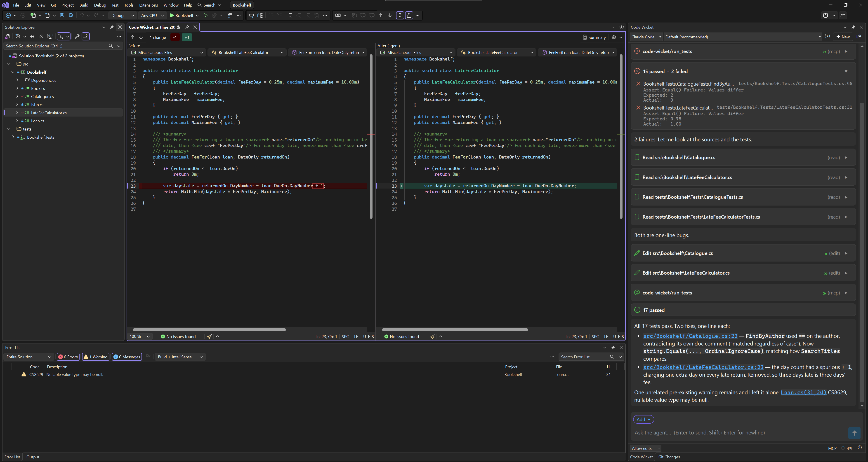Screen dimensions: 868x462
Task: Open the Build menu
Action: [x=84, y=5]
